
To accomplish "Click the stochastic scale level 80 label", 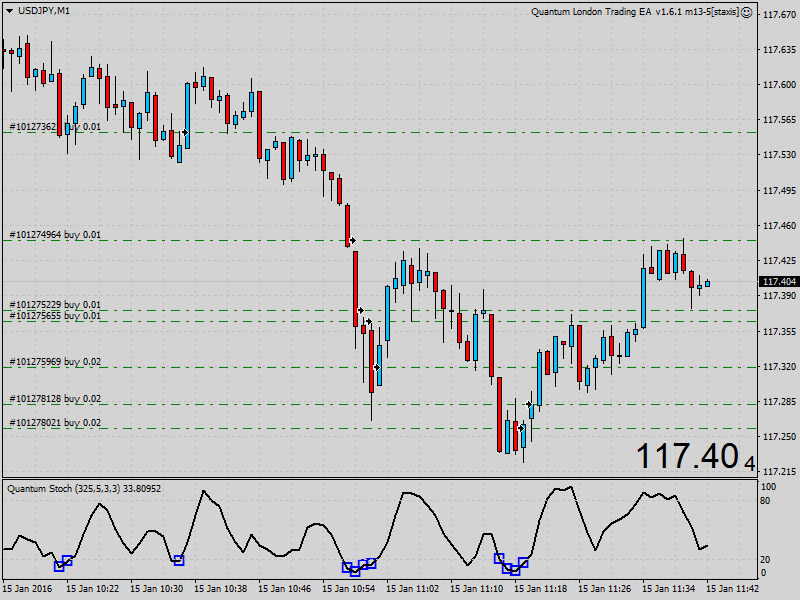I will tap(765, 501).
